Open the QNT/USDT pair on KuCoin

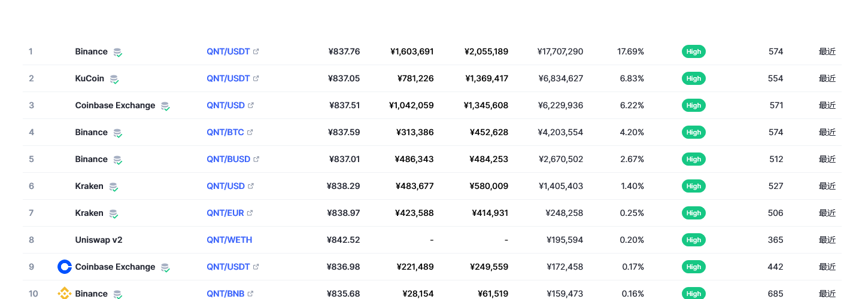coord(228,78)
